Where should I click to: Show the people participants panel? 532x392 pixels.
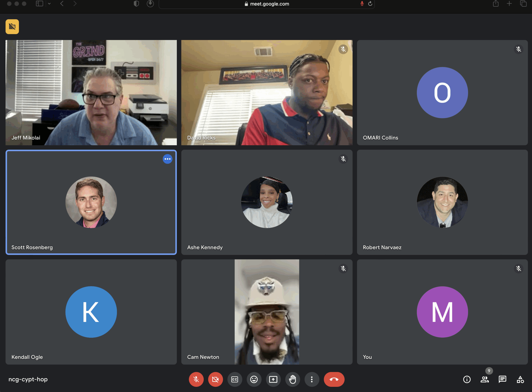(x=485, y=379)
